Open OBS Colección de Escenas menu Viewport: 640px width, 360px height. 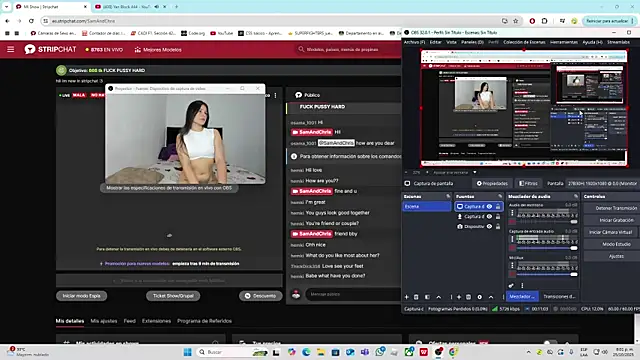524,42
